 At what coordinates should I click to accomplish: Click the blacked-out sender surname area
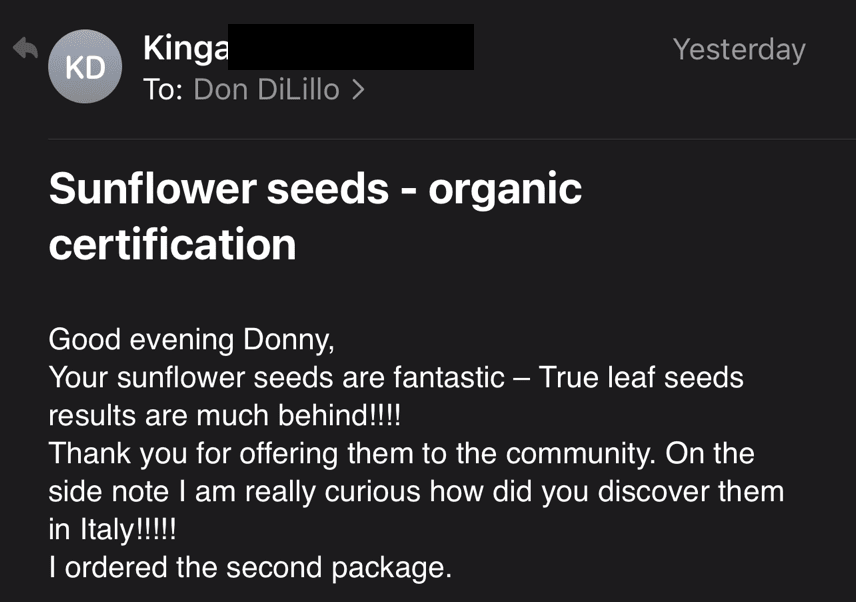click(352, 48)
